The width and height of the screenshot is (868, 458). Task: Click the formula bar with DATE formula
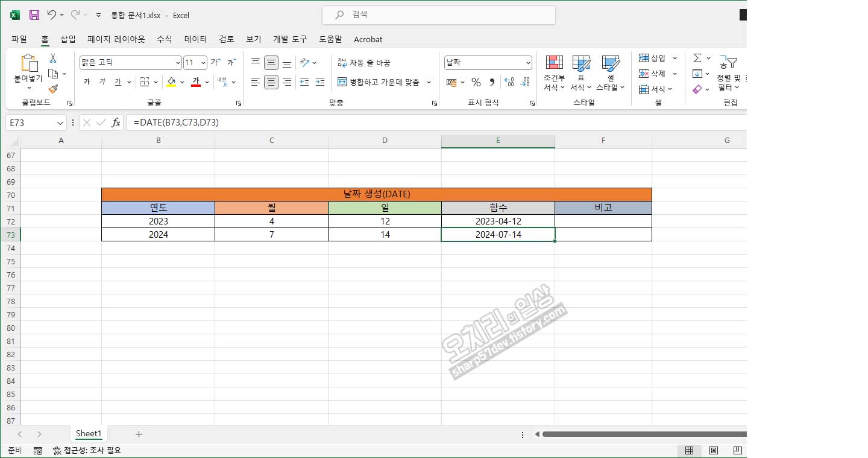pyautogui.click(x=436, y=122)
